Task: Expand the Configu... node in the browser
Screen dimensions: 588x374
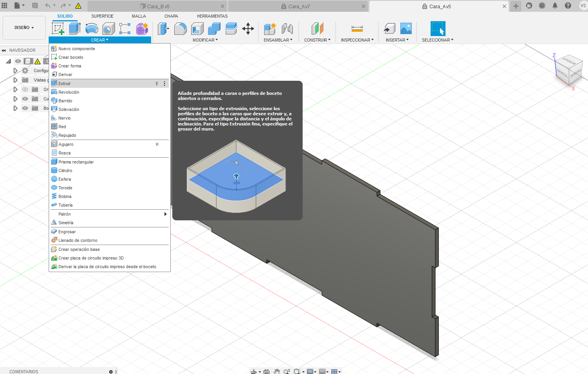Action: [x=15, y=71]
